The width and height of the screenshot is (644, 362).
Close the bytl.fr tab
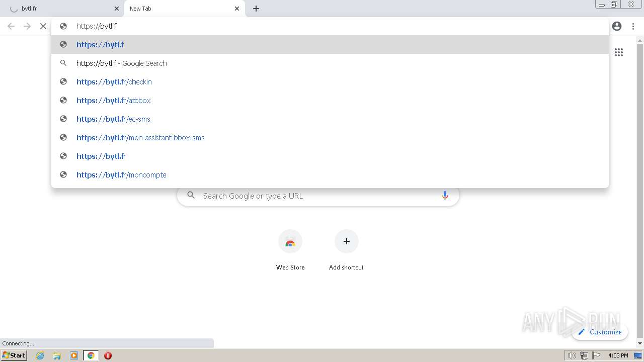(x=117, y=9)
